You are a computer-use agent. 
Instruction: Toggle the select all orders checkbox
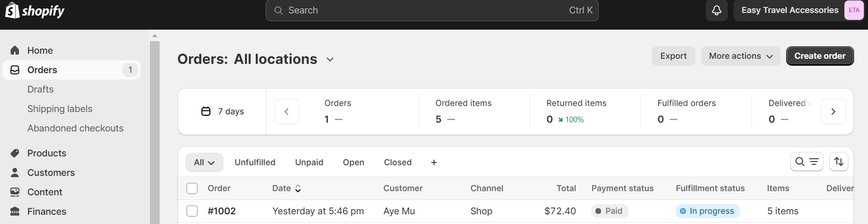192,189
